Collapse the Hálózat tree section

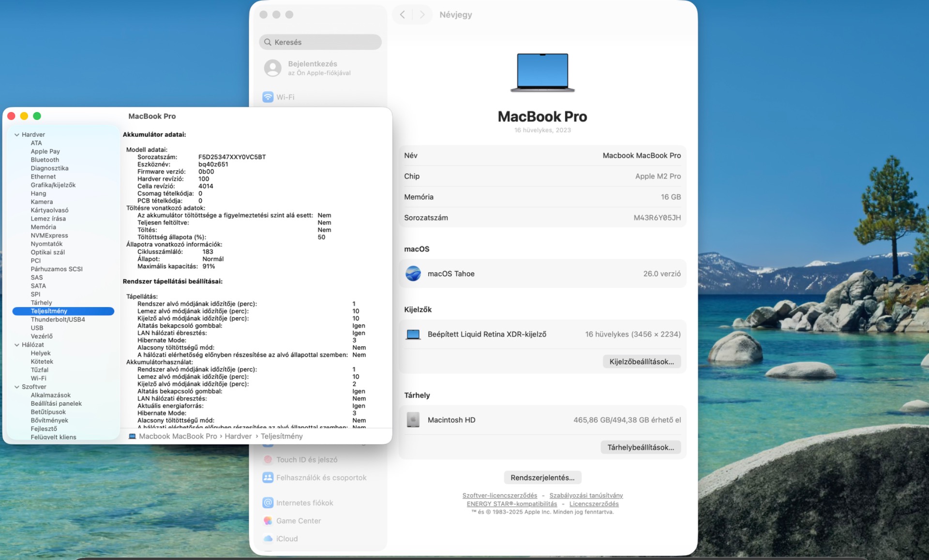coord(17,345)
